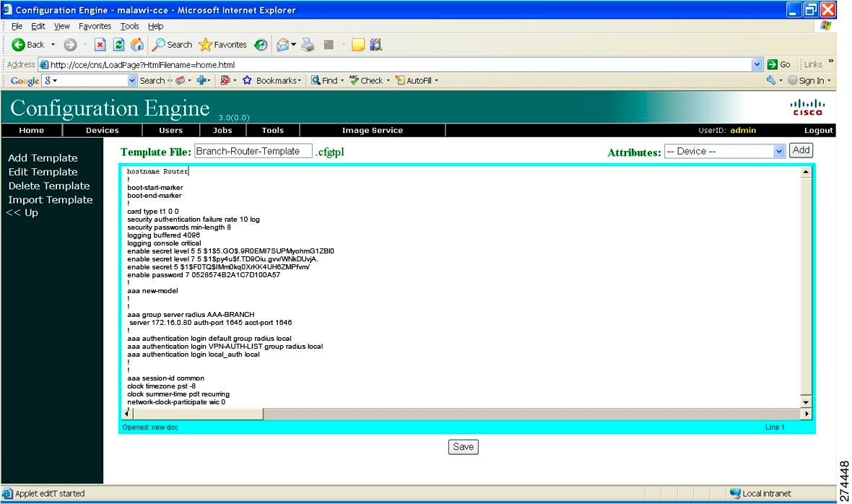Click the Cisco logo
852x504 pixels.
click(807, 107)
